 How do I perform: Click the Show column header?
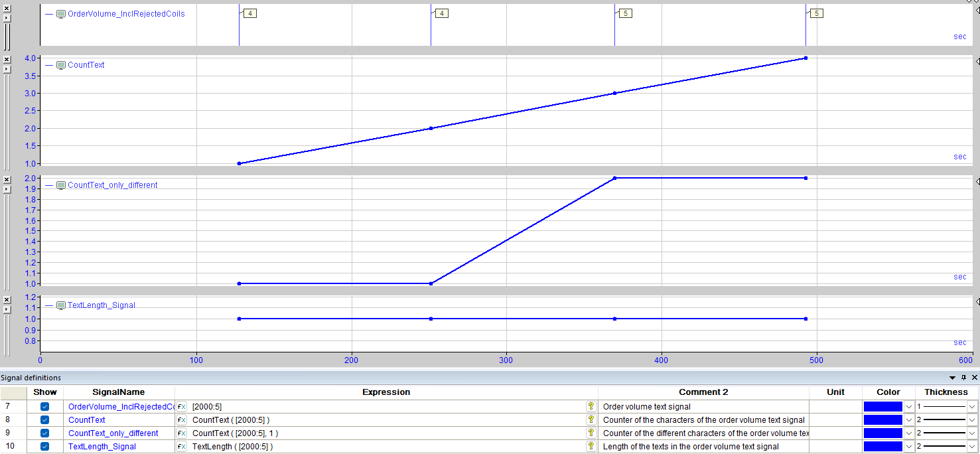(45, 392)
